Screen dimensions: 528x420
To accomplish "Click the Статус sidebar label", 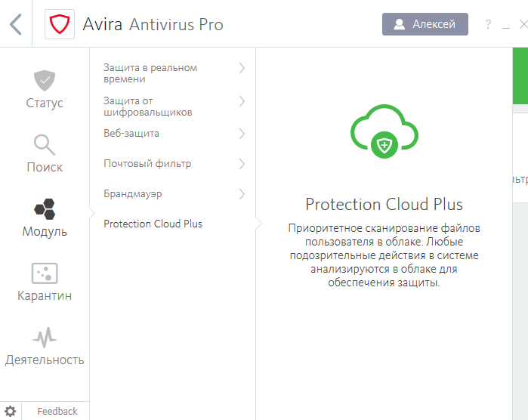I will click(45, 103).
